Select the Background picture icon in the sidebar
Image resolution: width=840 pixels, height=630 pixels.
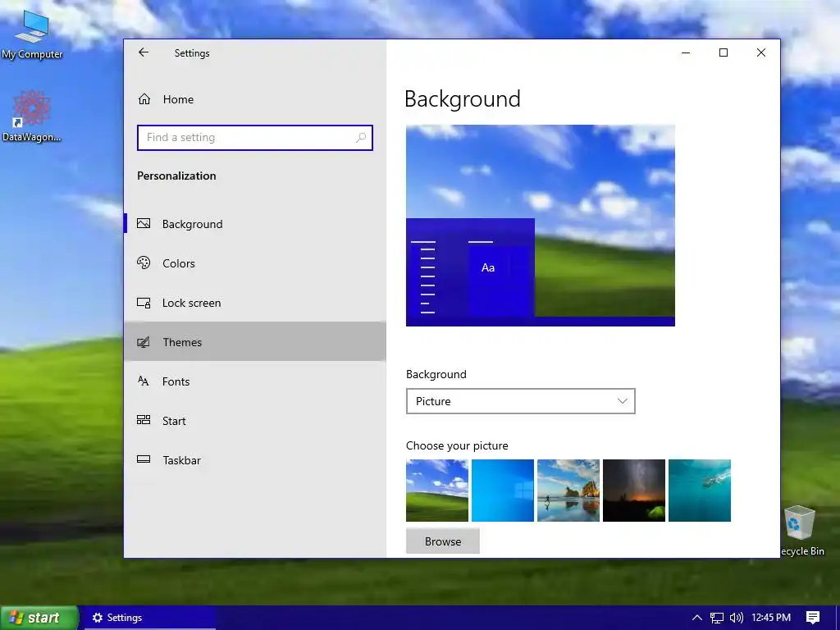point(144,224)
